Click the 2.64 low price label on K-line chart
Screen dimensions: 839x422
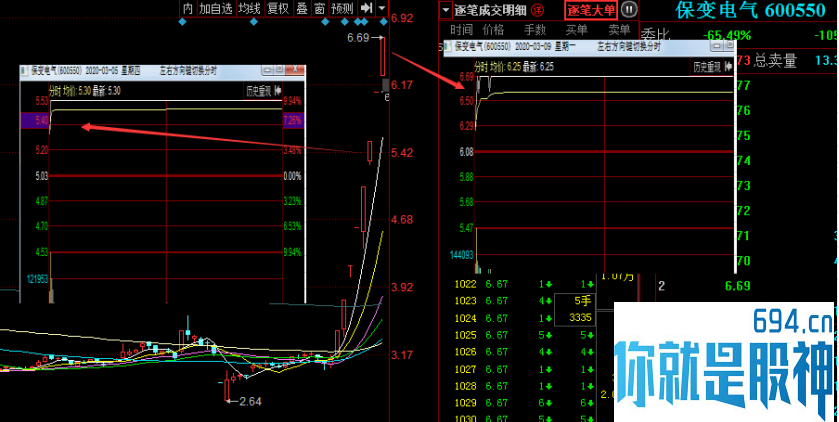coord(250,401)
